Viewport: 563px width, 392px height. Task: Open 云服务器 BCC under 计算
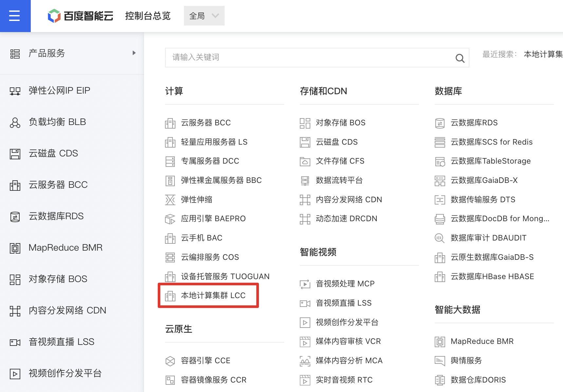coord(206,123)
